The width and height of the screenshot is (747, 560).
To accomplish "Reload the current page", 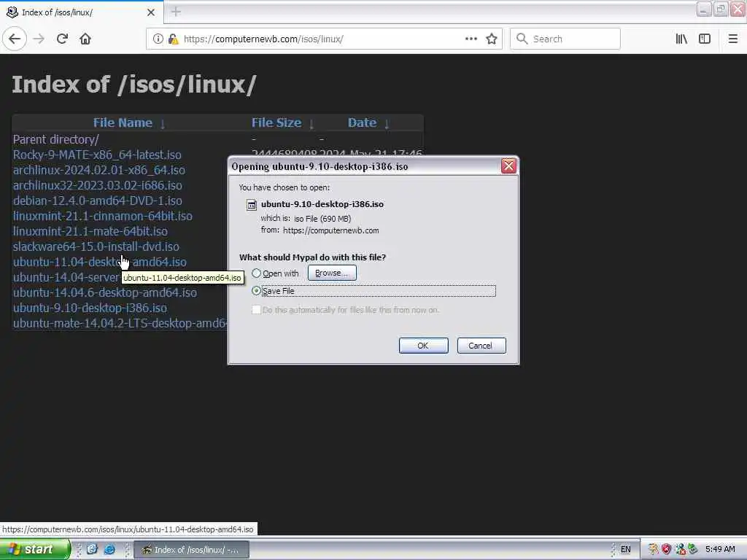I will point(62,39).
